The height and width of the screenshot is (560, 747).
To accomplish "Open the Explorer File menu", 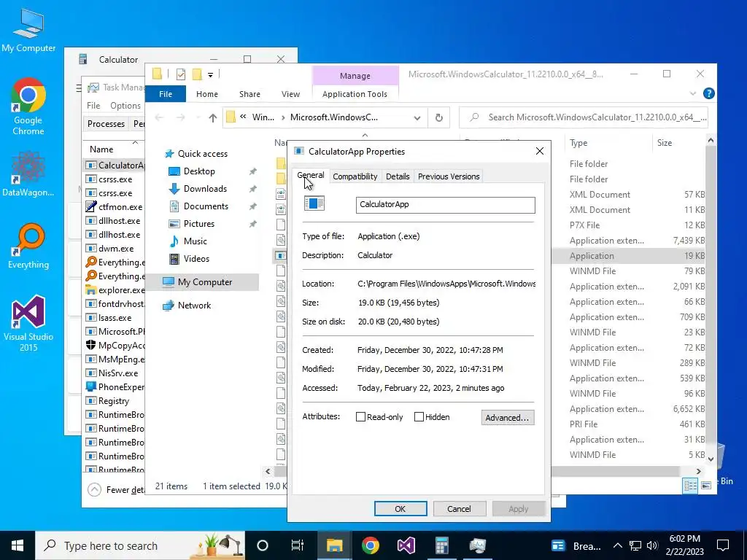I will [166, 94].
